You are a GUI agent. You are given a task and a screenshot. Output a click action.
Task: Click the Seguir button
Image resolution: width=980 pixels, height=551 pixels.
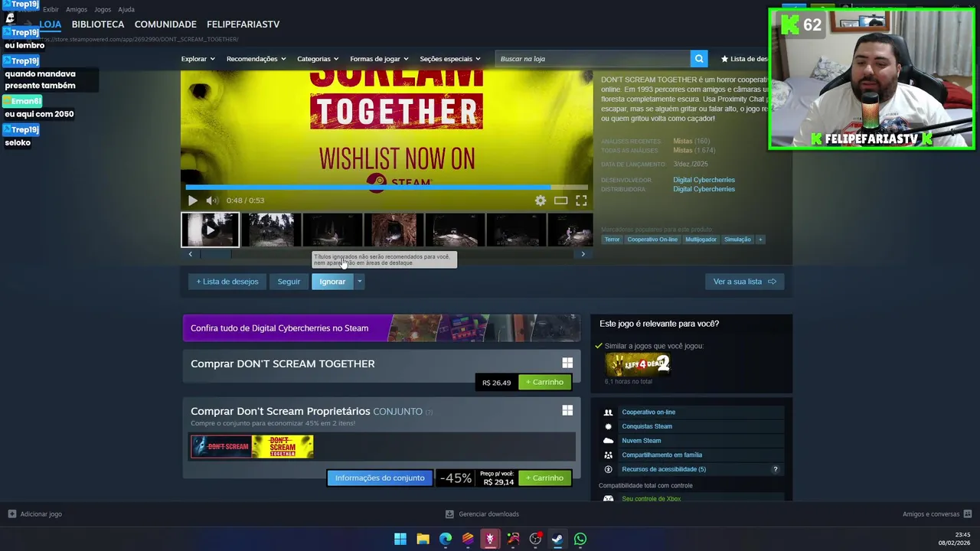click(x=289, y=282)
